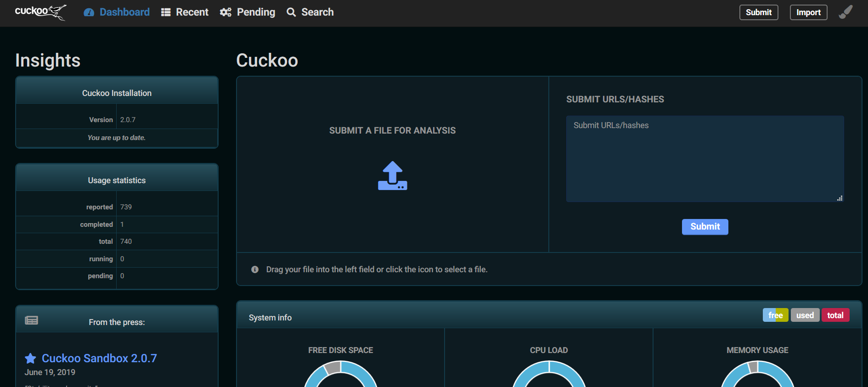Toggle the free legend label
868x387 pixels.
(775, 315)
